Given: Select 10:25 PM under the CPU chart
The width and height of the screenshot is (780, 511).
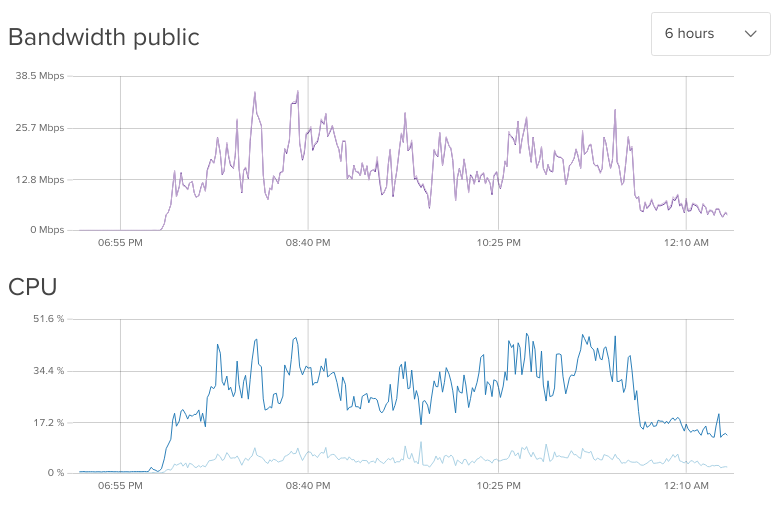Looking at the screenshot, I should [x=498, y=485].
